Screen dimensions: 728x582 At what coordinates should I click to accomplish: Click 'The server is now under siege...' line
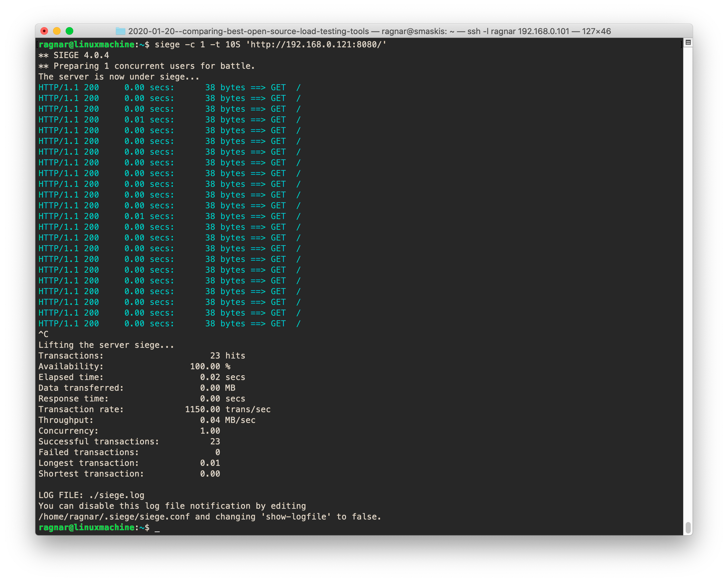pos(119,77)
